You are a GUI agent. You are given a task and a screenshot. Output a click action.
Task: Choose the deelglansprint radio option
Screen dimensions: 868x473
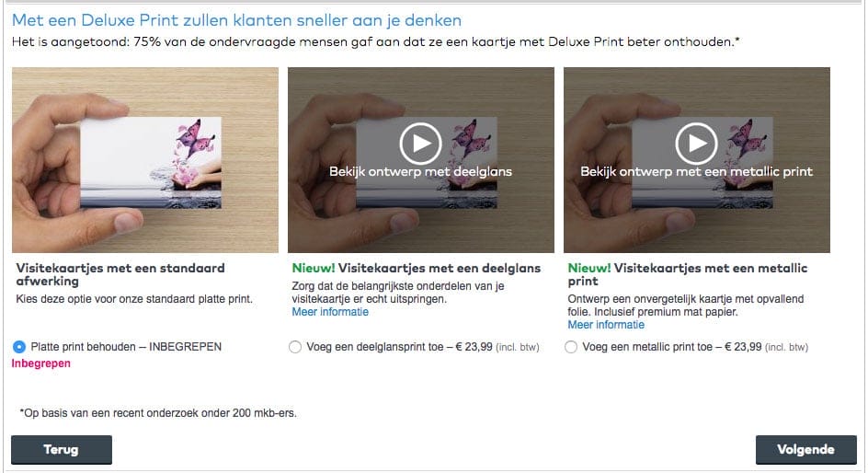[295, 347]
